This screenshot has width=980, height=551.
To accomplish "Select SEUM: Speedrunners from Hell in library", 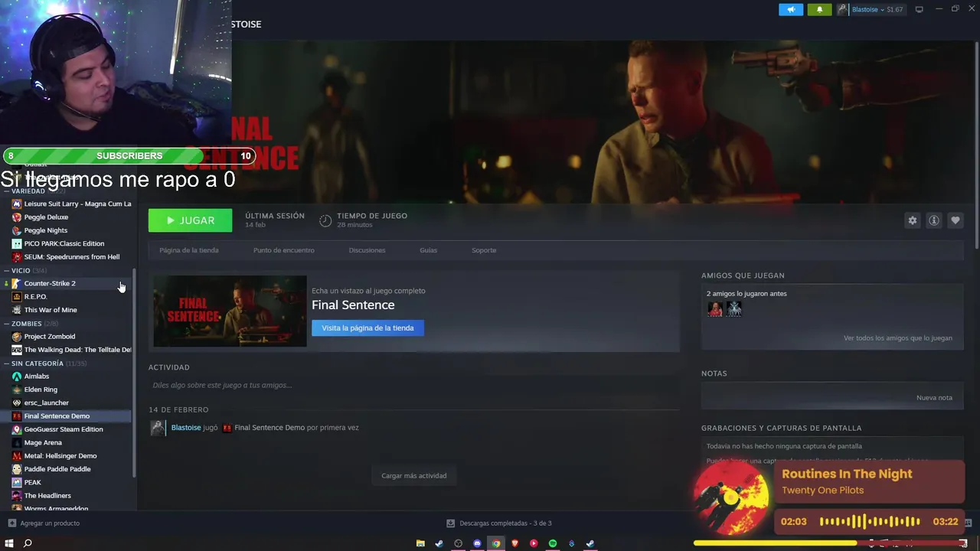I will coord(72,257).
